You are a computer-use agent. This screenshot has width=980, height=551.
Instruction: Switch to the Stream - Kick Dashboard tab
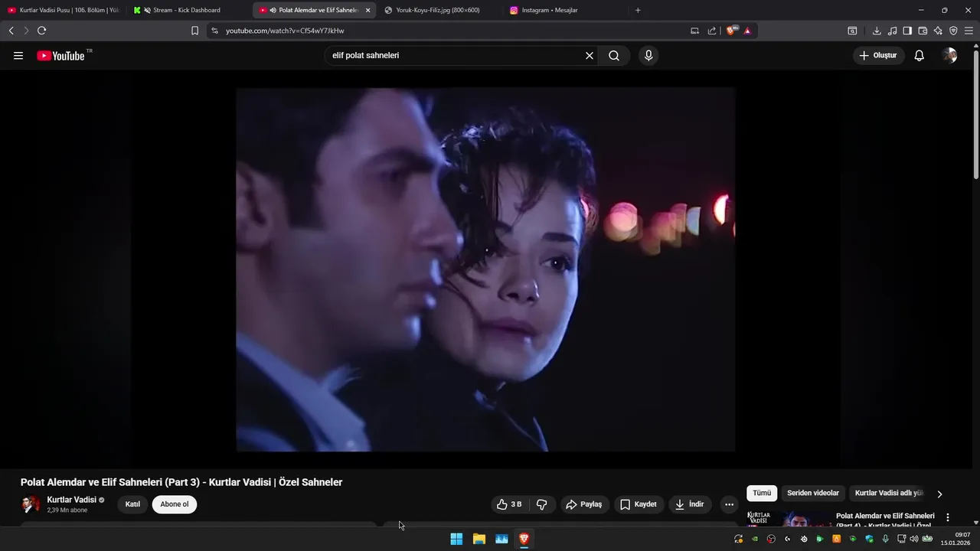tap(186, 10)
